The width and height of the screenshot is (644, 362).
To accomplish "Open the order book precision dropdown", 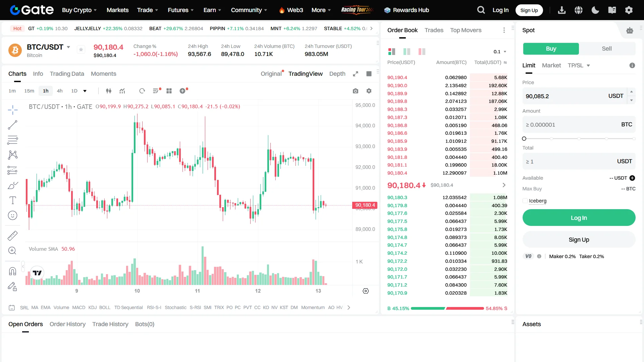I will [x=499, y=52].
